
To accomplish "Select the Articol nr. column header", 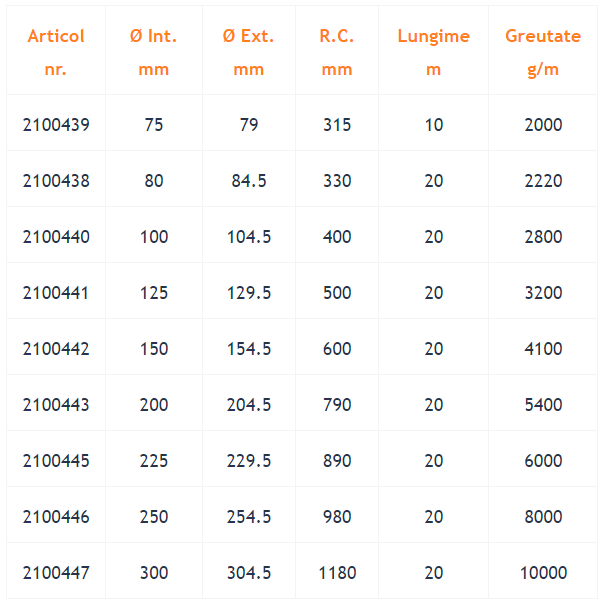I will (56, 51).
